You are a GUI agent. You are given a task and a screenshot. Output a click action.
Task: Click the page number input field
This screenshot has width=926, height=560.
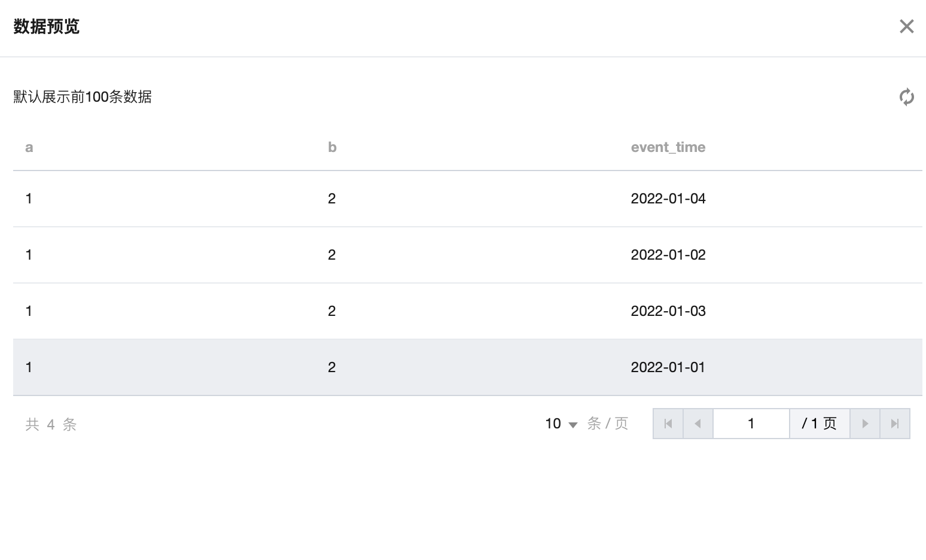pyautogui.click(x=751, y=424)
